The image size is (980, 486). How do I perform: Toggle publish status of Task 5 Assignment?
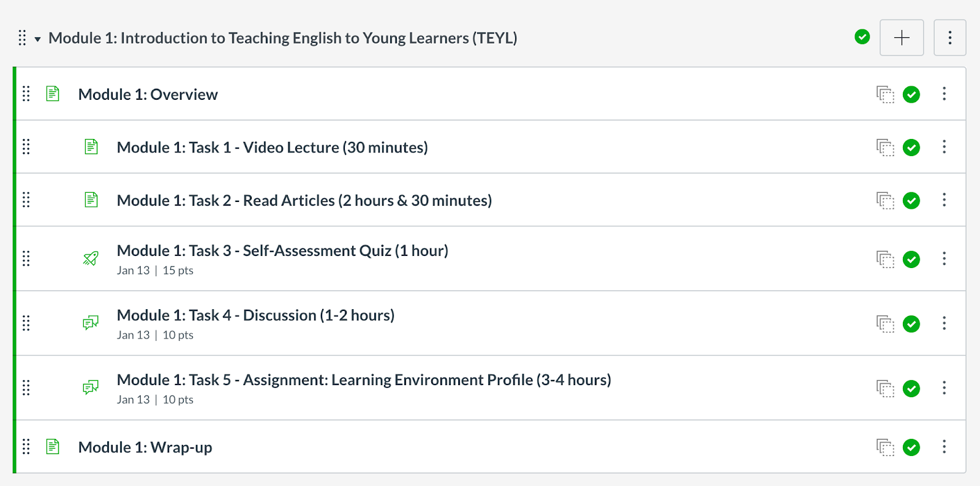coord(911,388)
